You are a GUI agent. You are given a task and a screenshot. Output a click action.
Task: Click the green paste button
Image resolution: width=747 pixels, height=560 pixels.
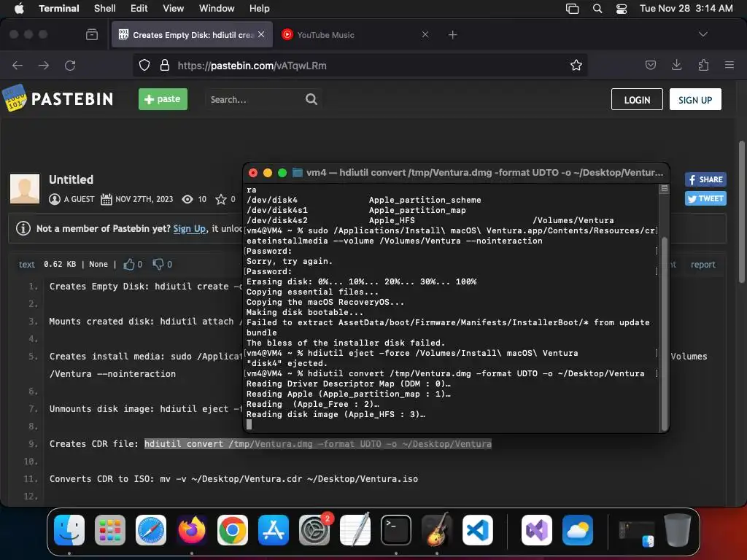[163, 99]
